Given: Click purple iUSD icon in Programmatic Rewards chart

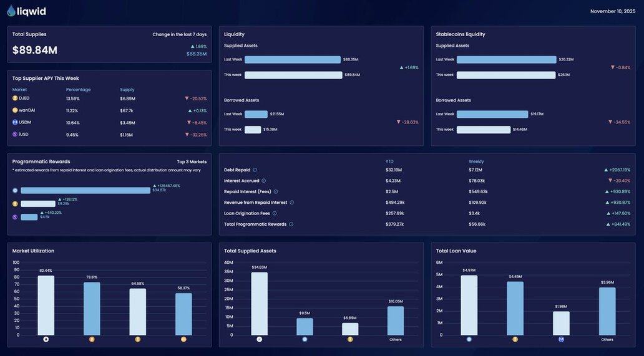Looking at the screenshot, I should pos(15,217).
